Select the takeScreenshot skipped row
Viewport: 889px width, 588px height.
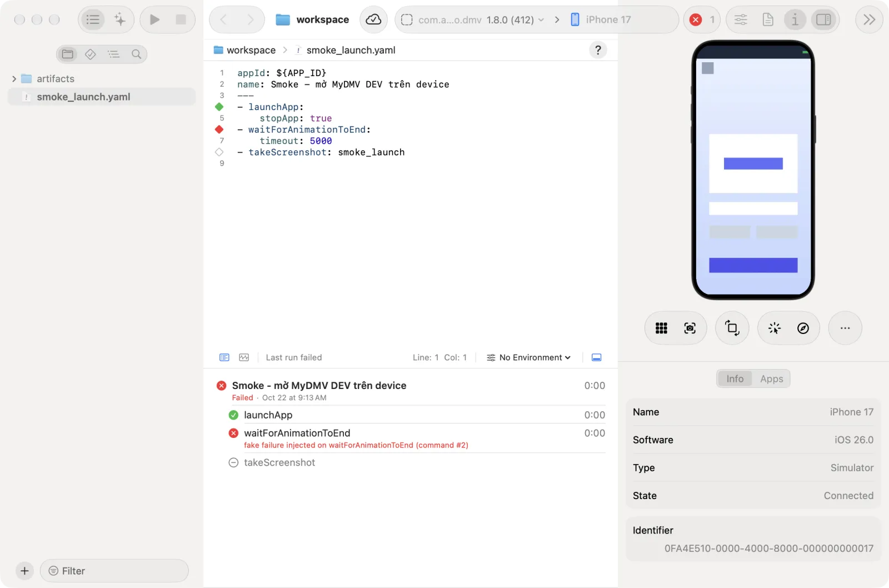click(x=417, y=462)
